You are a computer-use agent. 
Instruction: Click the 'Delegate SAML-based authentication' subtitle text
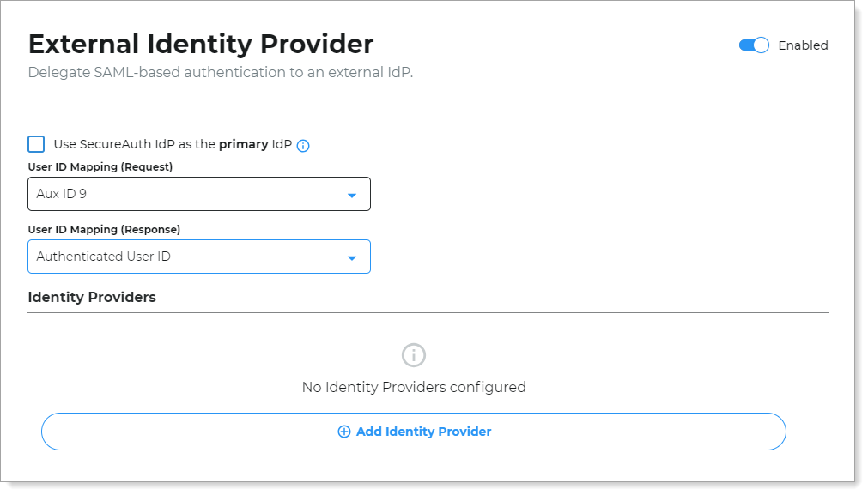tap(221, 73)
